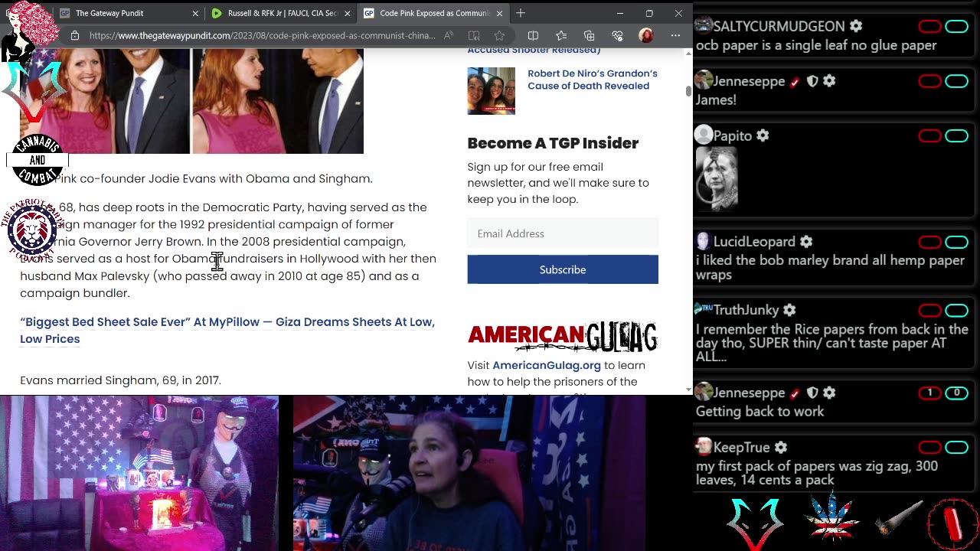980x551 pixels.
Task: Add this page to favorites
Action: (499, 35)
